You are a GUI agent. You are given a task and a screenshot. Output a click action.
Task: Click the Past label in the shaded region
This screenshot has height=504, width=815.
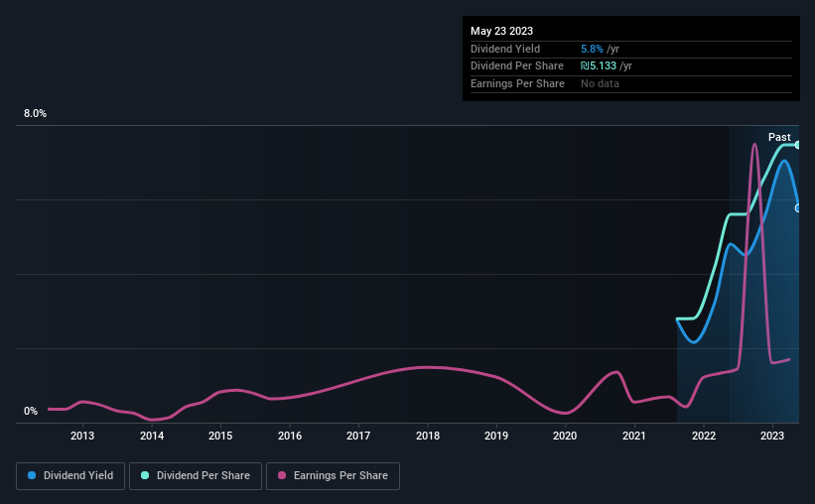(779, 137)
